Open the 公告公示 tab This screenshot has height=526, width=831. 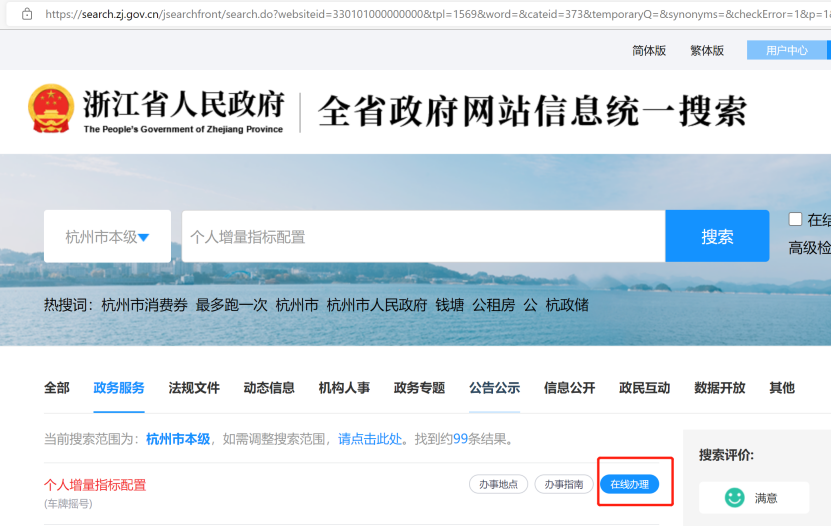[494, 388]
